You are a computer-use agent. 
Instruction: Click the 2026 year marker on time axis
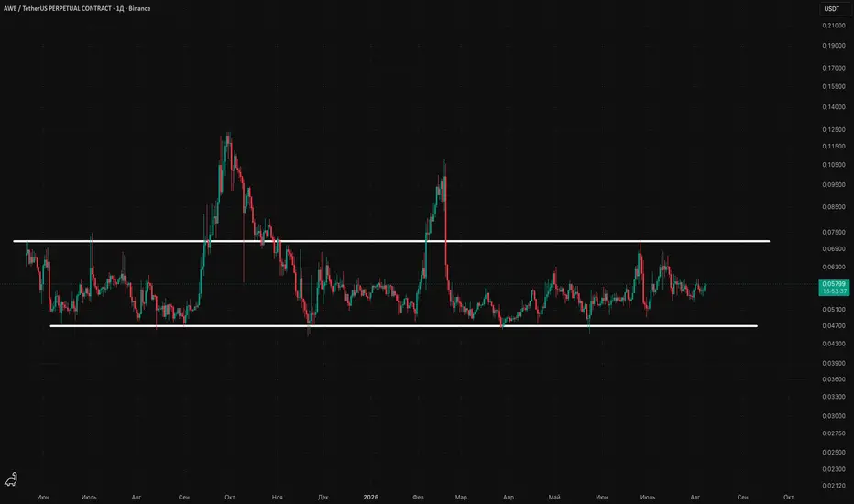point(370,497)
